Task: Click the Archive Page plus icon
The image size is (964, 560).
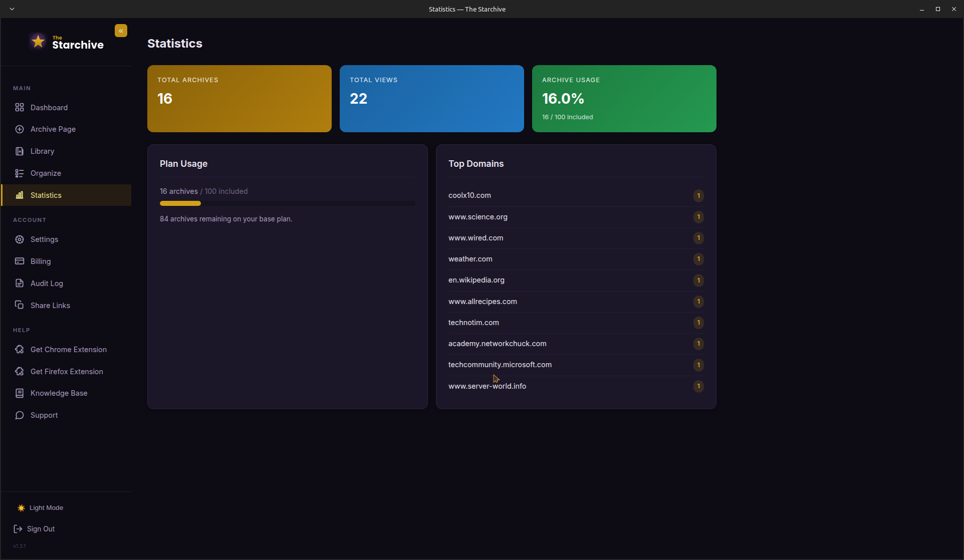Action: coord(20,129)
